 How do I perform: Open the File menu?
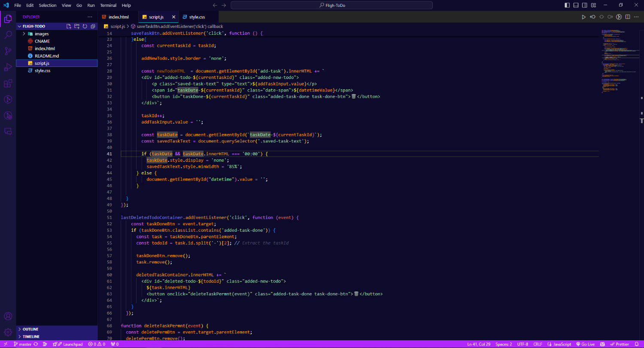(18, 5)
